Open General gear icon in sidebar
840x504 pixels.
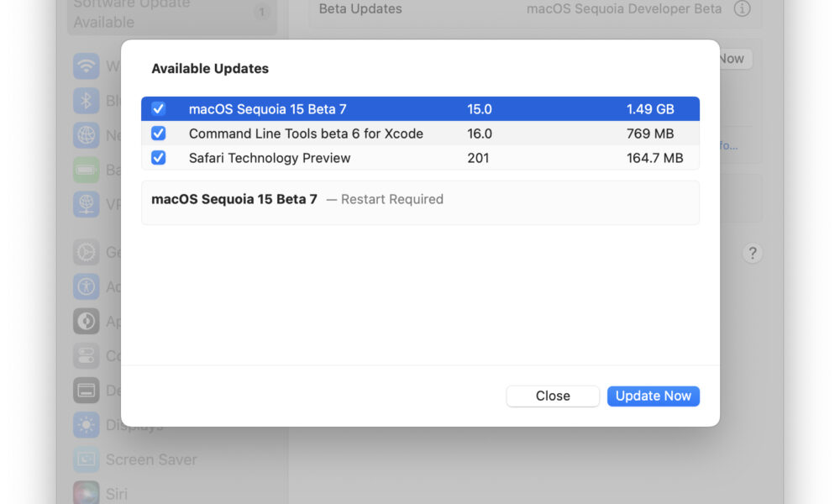coord(87,252)
